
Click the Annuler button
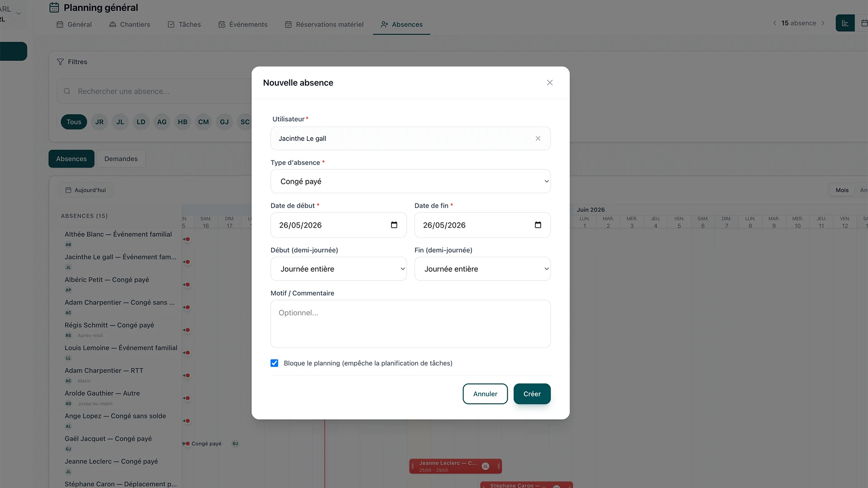[x=485, y=394]
